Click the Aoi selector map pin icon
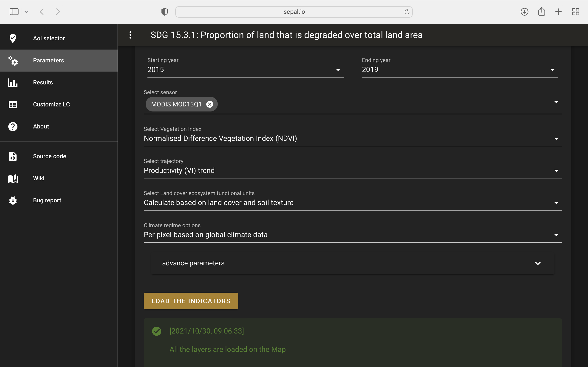This screenshot has height=367, width=588. tap(13, 38)
